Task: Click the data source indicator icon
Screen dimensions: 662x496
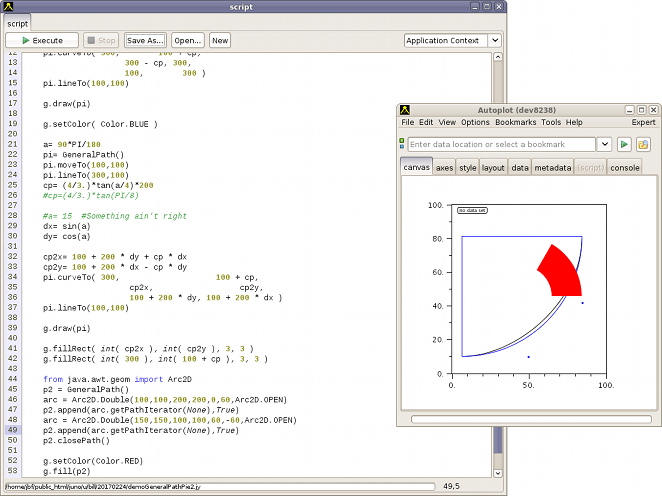Action: pos(402,145)
